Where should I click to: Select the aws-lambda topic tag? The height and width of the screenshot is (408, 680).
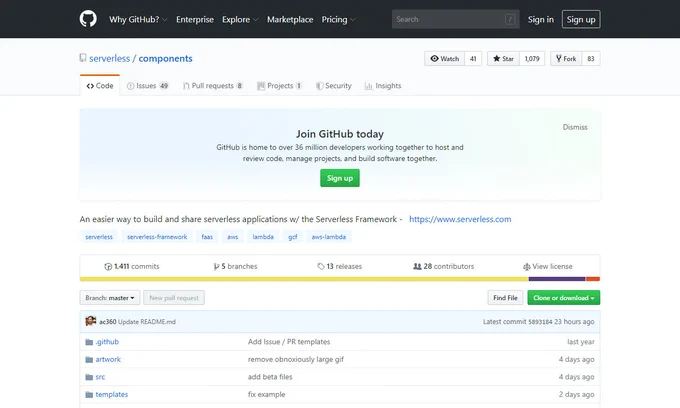pos(329,237)
